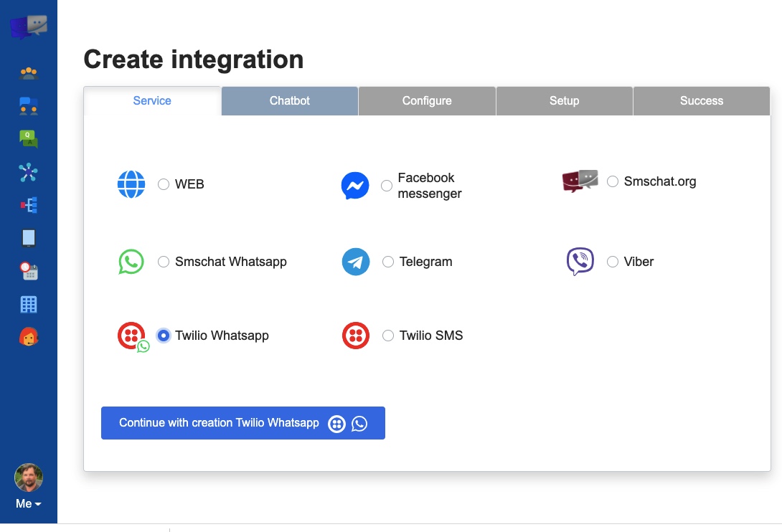Switch to the Success tab
The width and height of the screenshot is (782, 532).
(x=702, y=100)
